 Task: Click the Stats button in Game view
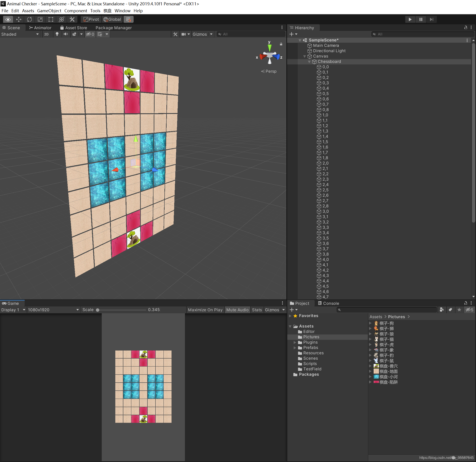pyautogui.click(x=257, y=310)
